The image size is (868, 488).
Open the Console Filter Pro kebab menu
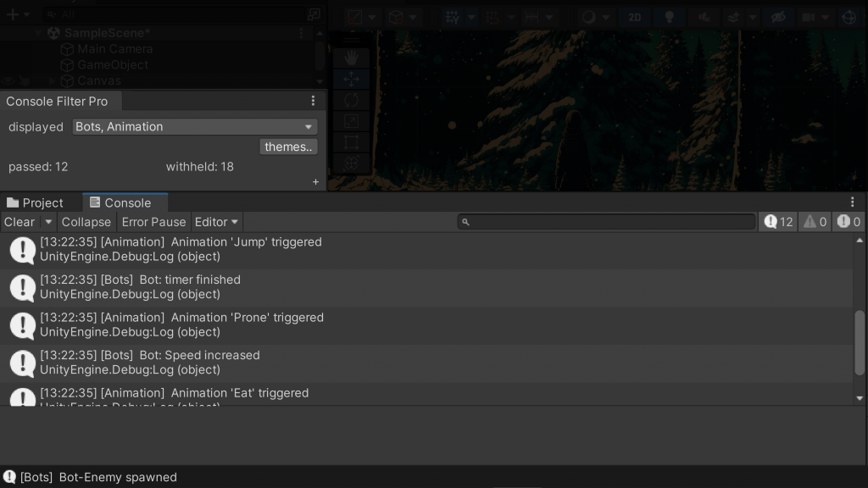[313, 101]
